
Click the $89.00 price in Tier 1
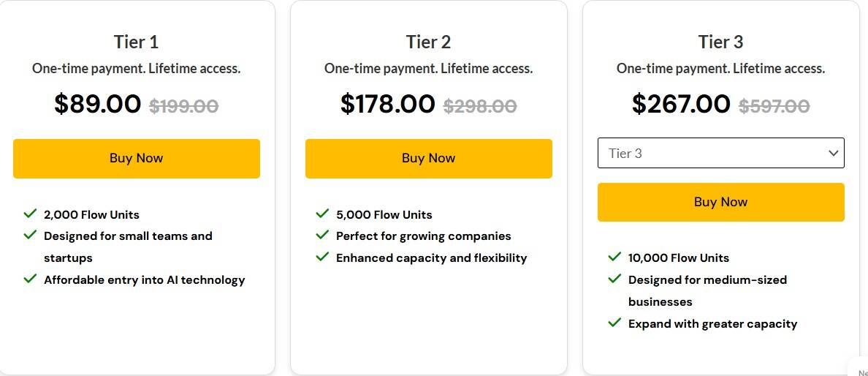pyautogui.click(x=98, y=104)
